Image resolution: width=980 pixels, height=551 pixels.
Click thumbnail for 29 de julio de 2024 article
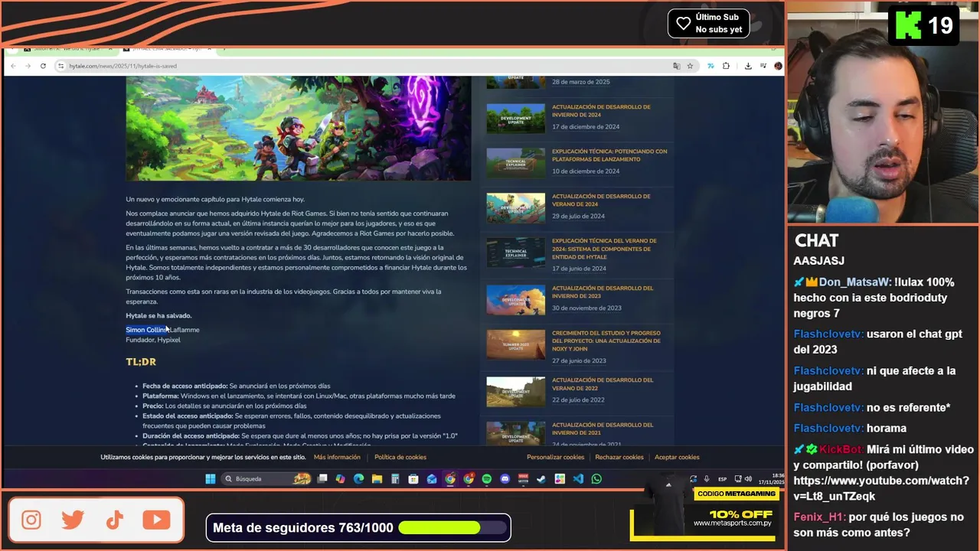516,207
